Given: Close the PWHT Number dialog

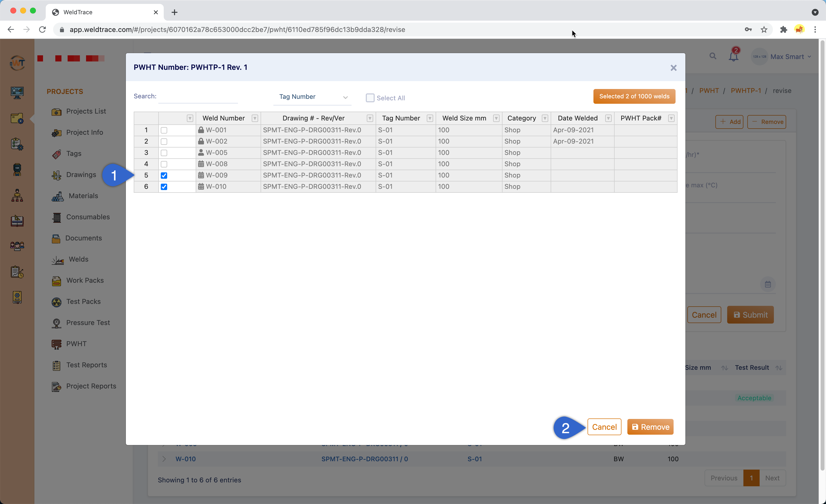Looking at the screenshot, I should (673, 68).
